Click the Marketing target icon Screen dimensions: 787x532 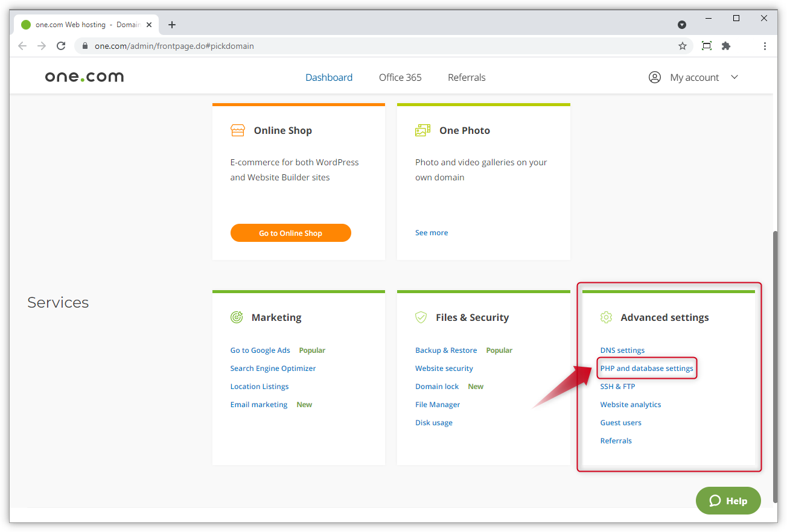[x=236, y=317]
